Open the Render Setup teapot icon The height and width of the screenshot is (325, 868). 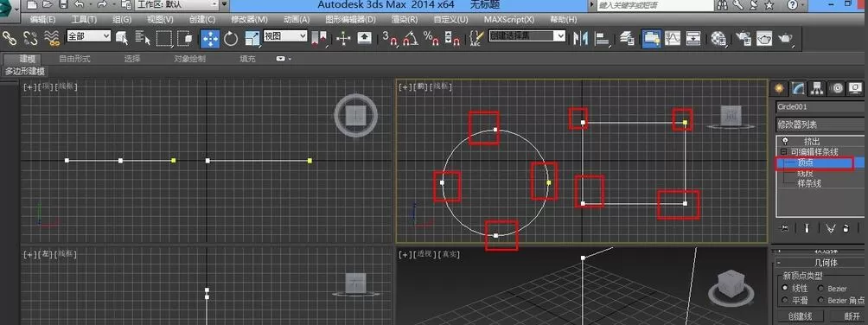tap(744, 38)
